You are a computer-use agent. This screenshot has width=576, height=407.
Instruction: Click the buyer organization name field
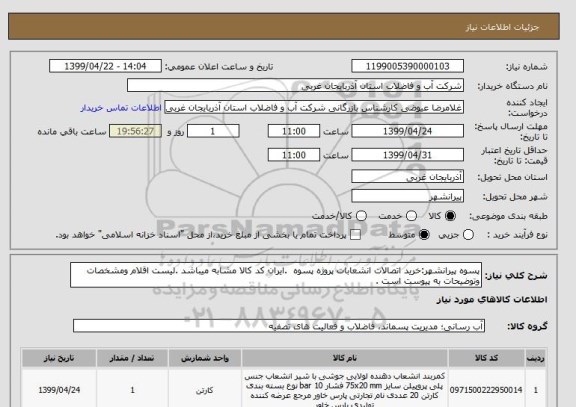[295, 86]
